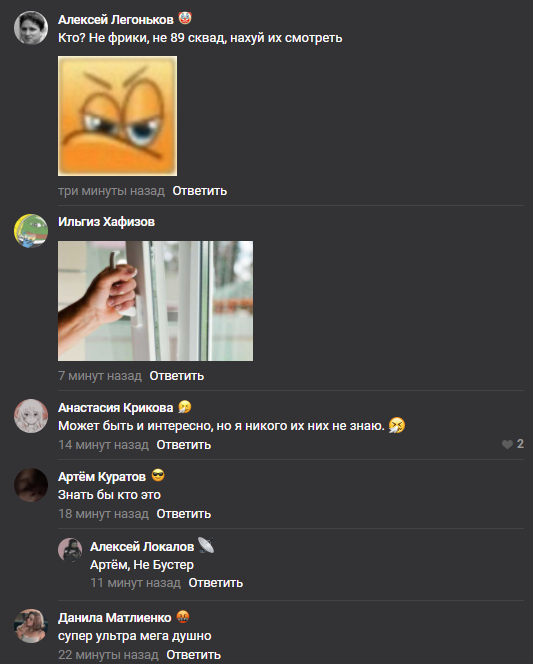Screen dimensions: 533x664
Task: Reply to Алексей Легоньков's comment
Action: point(199,191)
